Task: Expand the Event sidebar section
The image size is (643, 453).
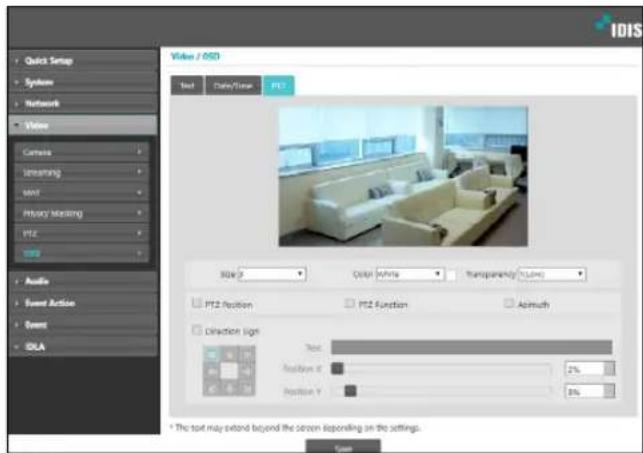Action: tap(82, 325)
